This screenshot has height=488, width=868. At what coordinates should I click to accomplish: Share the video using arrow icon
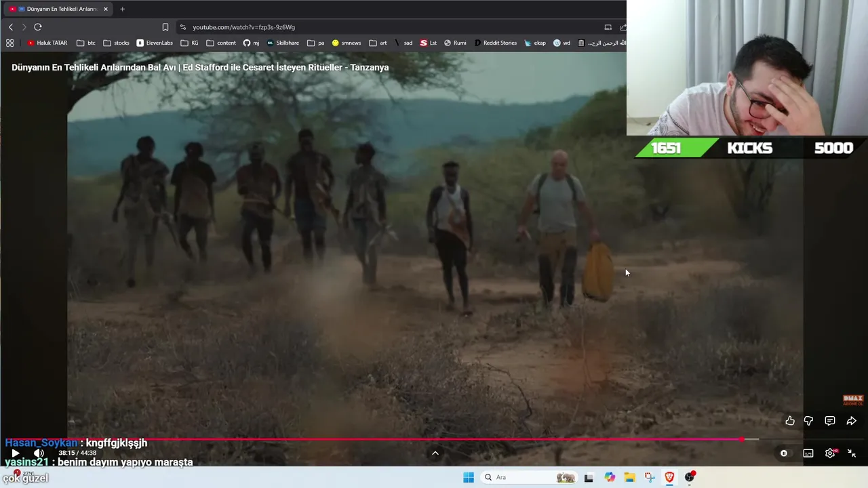click(x=852, y=421)
